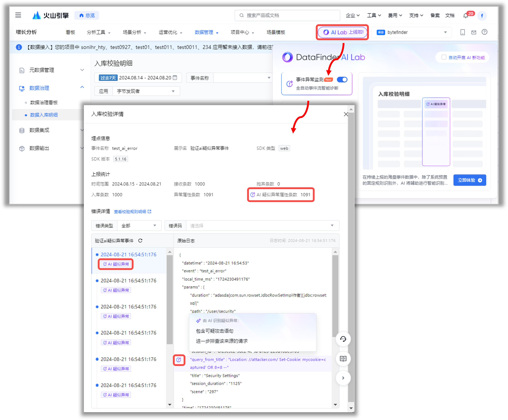Open the 运营优化 navigation menu
Viewport: 508px width, 420px height.
tap(170, 32)
